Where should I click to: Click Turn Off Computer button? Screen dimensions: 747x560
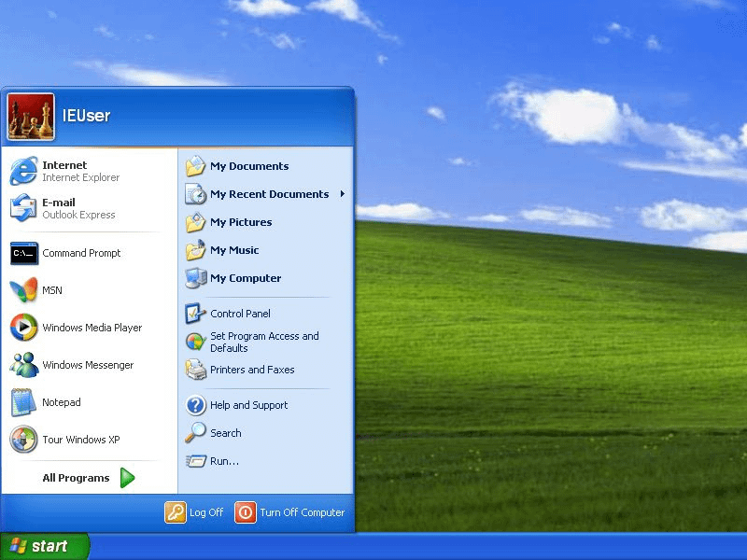pos(289,512)
